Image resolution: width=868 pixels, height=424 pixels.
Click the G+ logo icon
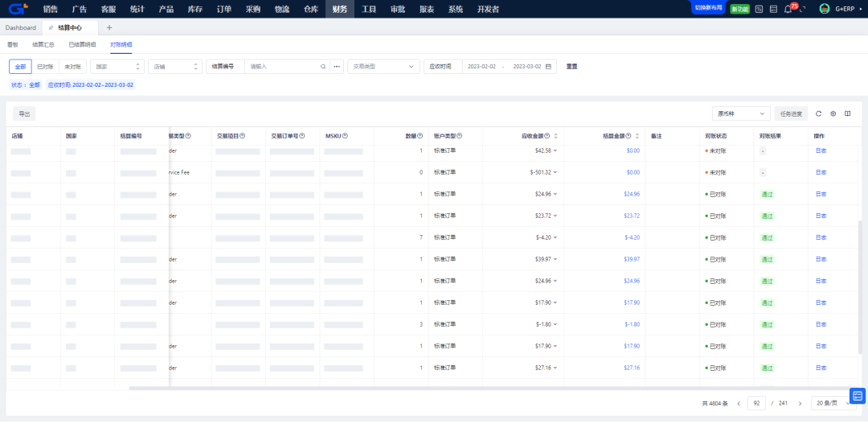18,9
